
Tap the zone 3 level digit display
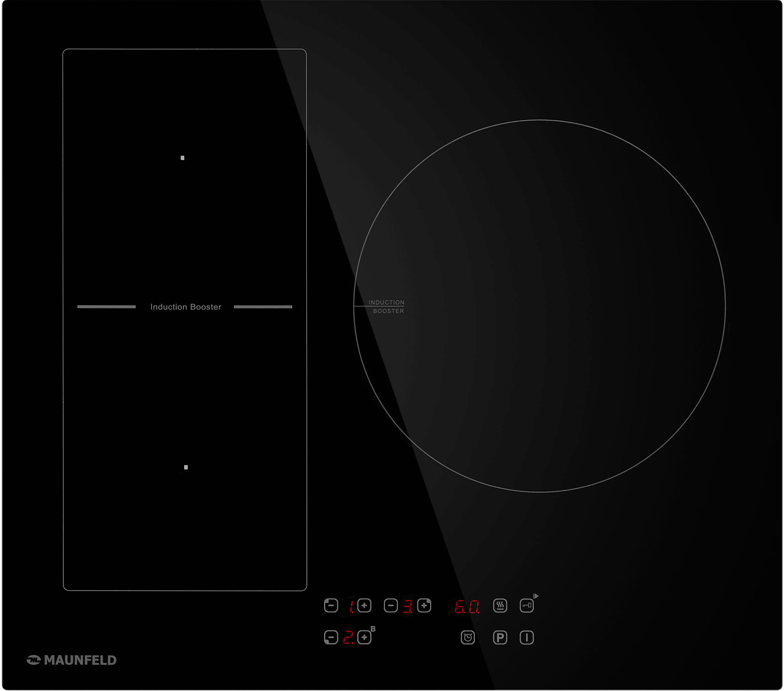[407, 607]
